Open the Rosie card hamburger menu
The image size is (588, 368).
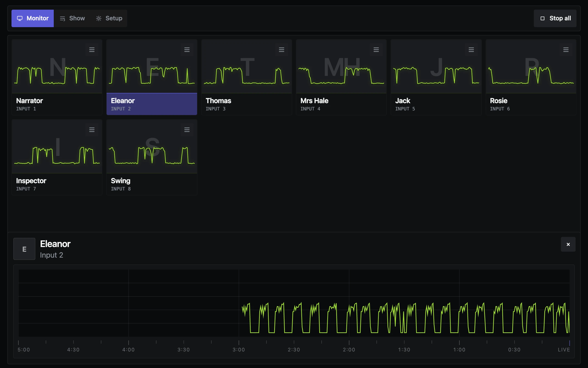coord(566,50)
